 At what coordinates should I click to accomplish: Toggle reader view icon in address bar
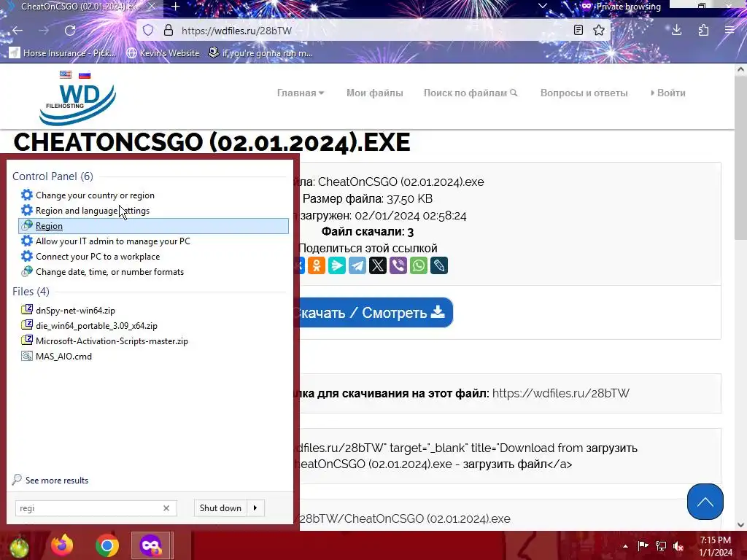[x=578, y=31]
